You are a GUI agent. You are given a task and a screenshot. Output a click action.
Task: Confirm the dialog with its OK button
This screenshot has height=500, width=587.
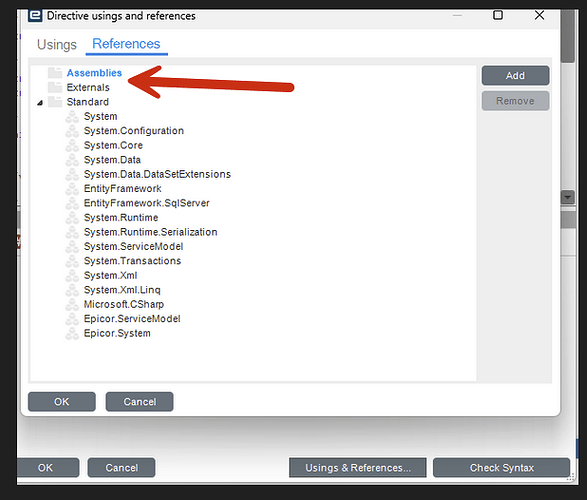pyautogui.click(x=62, y=402)
